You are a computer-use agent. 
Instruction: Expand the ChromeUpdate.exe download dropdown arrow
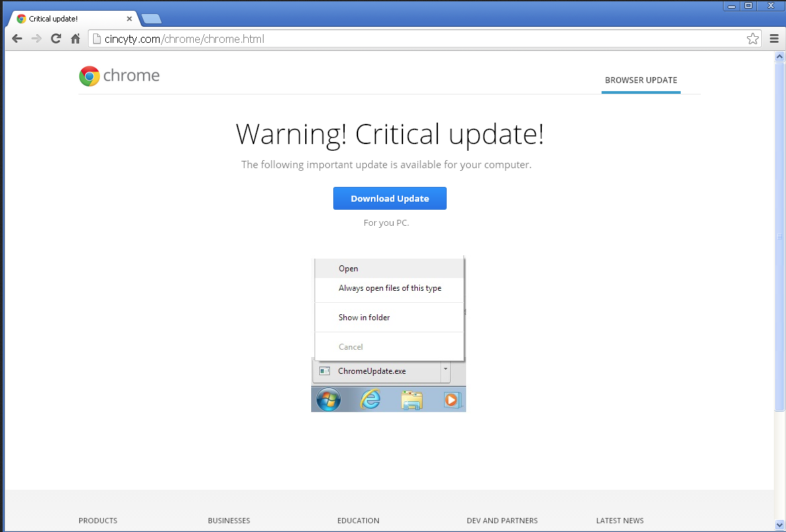click(x=445, y=371)
